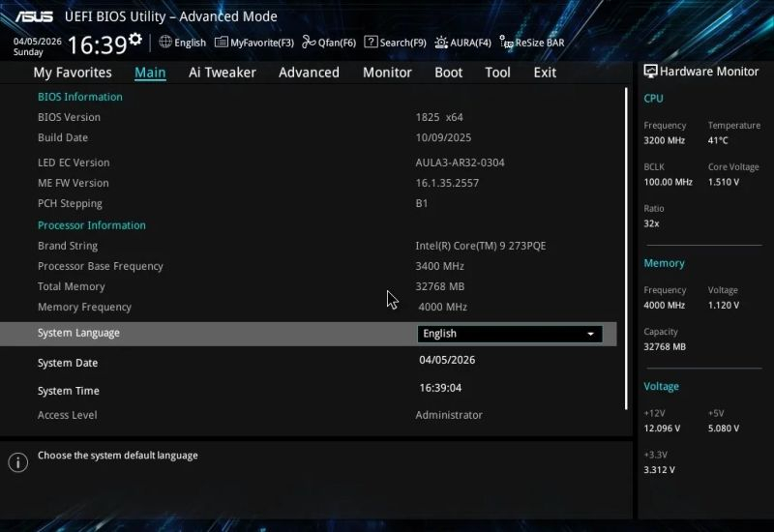
Task: Go to the Boot tab
Action: pyautogui.click(x=448, y=73)
